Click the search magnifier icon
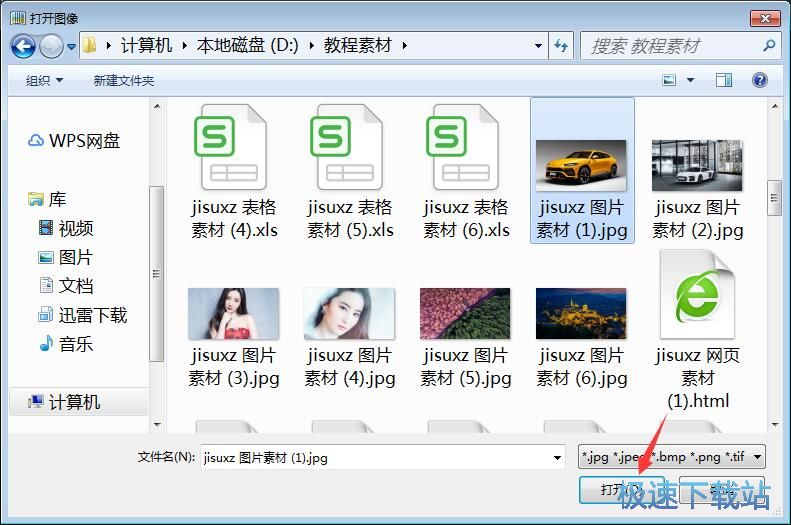 (x=768, y=46)
